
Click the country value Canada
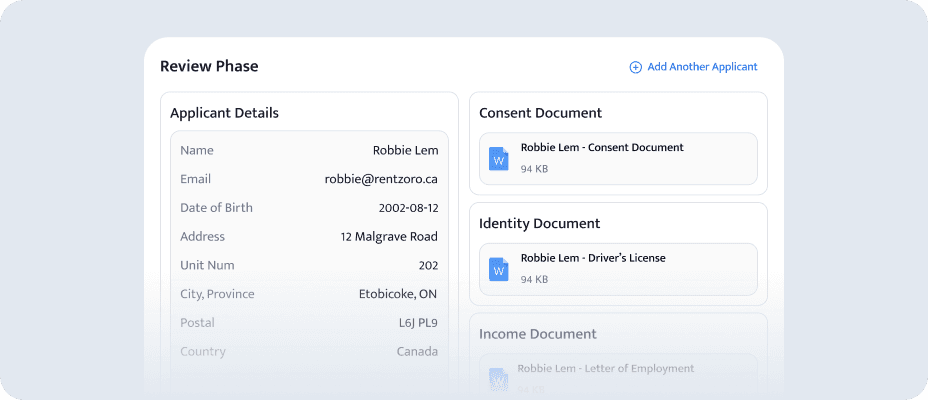417,351
